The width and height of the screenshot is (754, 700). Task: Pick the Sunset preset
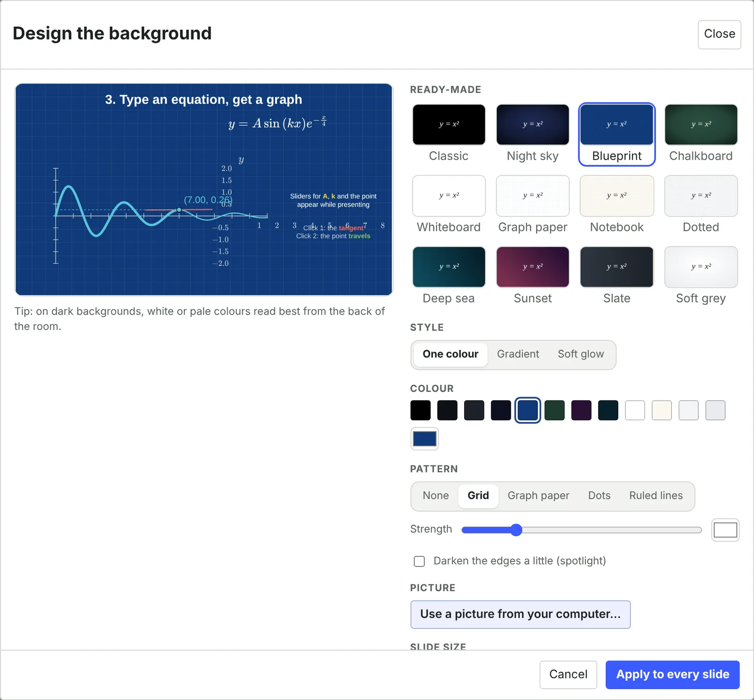533,277
